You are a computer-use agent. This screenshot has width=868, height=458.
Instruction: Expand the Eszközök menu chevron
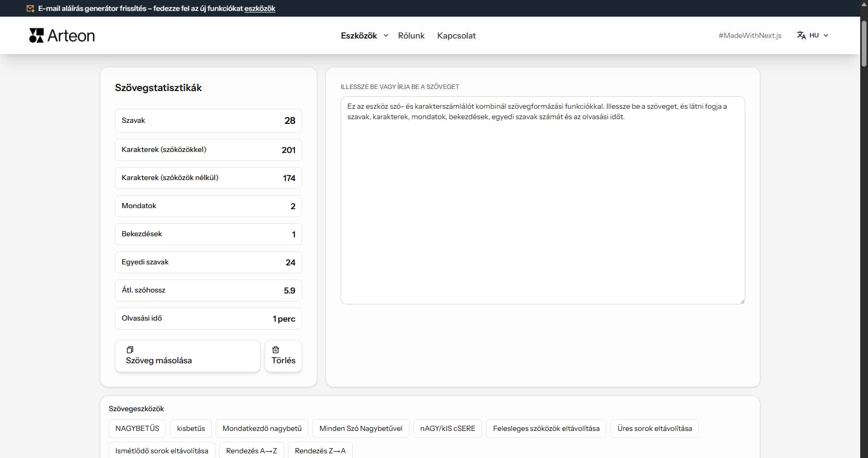pos(386,35)
